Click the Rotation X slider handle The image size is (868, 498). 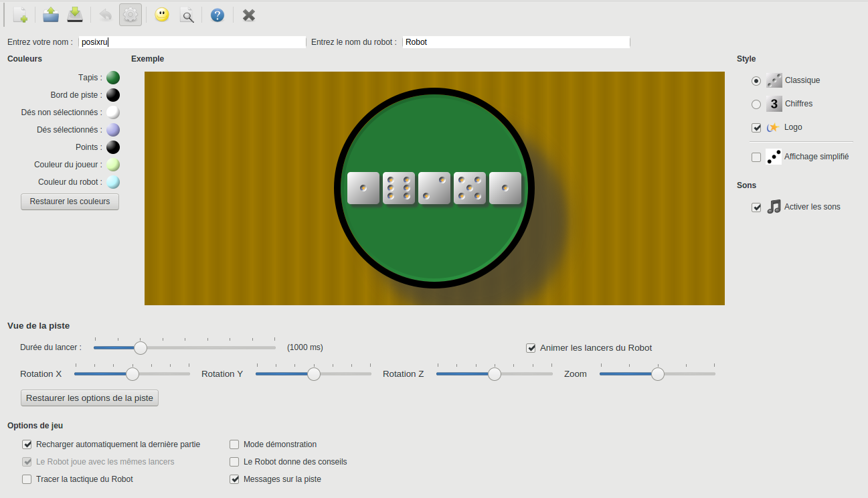(x=133, y=373)
